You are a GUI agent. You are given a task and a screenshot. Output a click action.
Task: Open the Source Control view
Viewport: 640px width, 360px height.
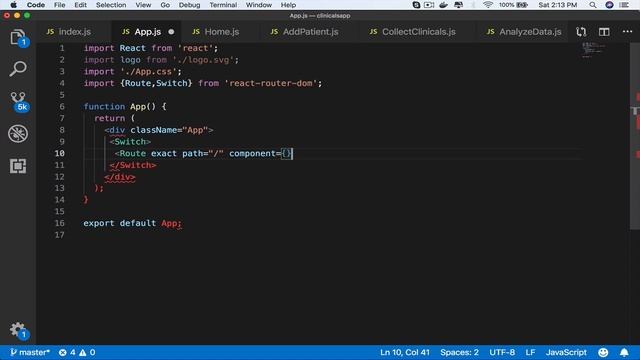pyautogui.click(x=18, y=101)
